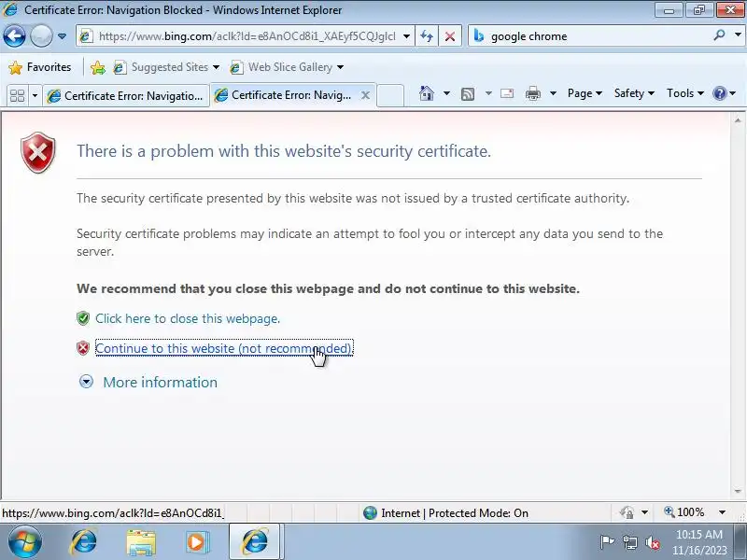Open the zoom level dropdown arrow

722,512
